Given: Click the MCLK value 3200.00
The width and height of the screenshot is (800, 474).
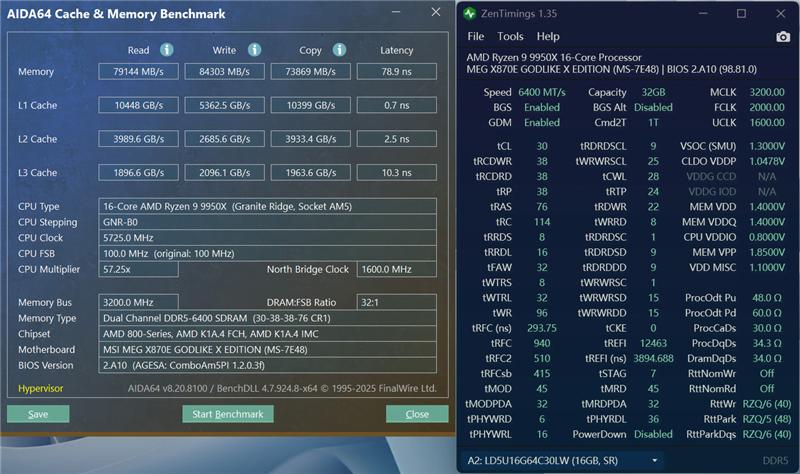Looking at the screenshot, I should (767, 92).
